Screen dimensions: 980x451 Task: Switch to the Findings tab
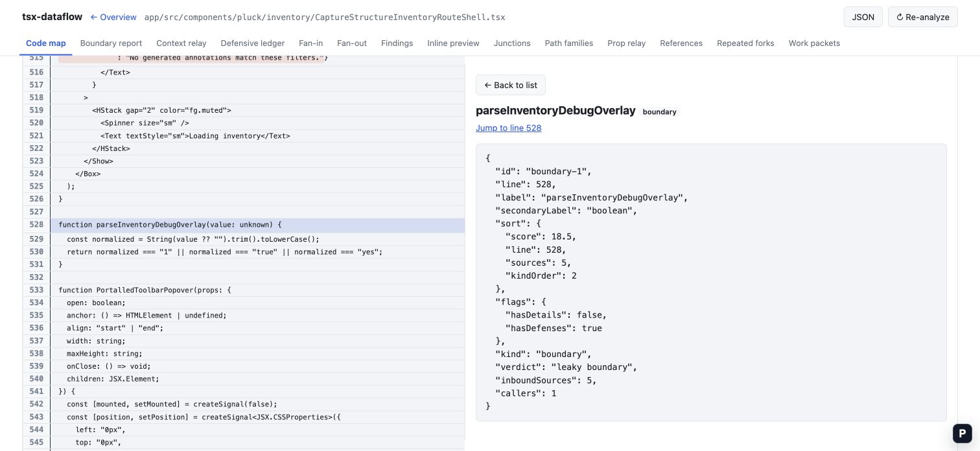[x=397, y=43]
